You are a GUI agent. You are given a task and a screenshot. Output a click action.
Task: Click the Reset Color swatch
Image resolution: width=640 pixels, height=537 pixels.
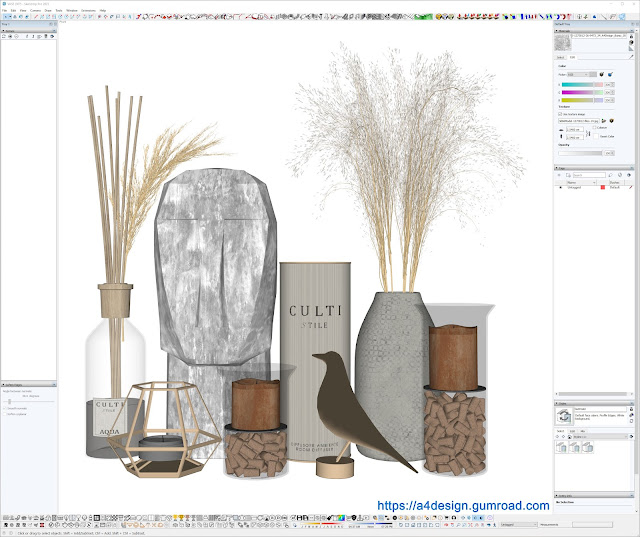(x=596, y=137)
